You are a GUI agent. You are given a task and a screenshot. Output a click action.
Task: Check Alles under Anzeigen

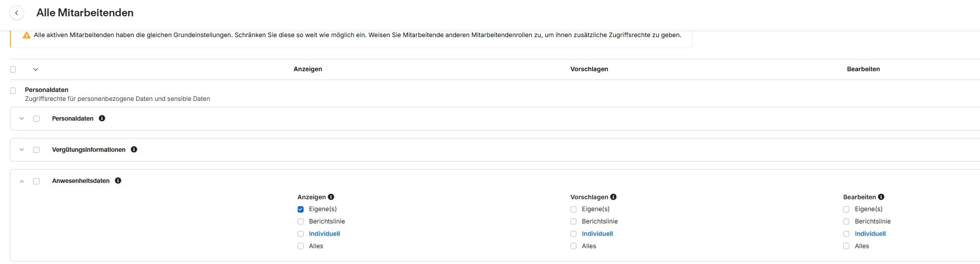click(x=301, y=246)
